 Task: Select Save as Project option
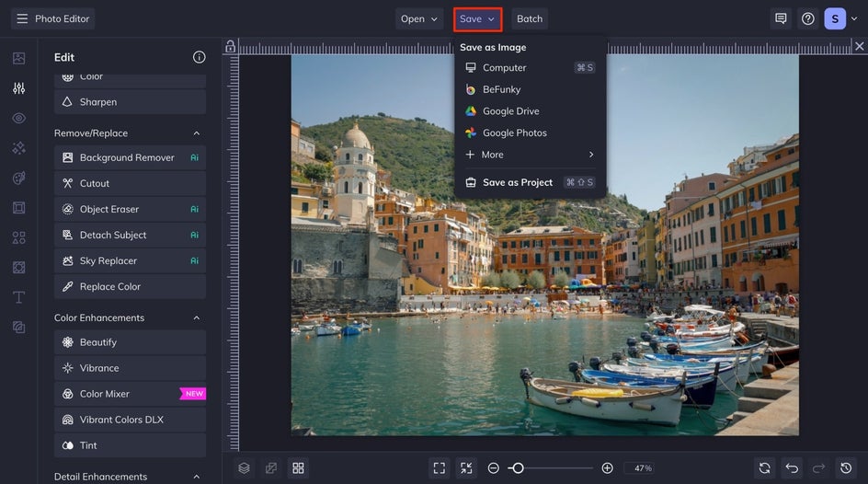click(x=518, y=182)
